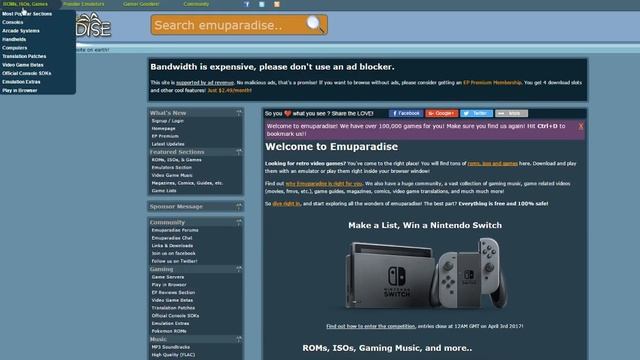Open ROMs, ISOs, Games top menu

pyautogui.click(x=25, y=4)
